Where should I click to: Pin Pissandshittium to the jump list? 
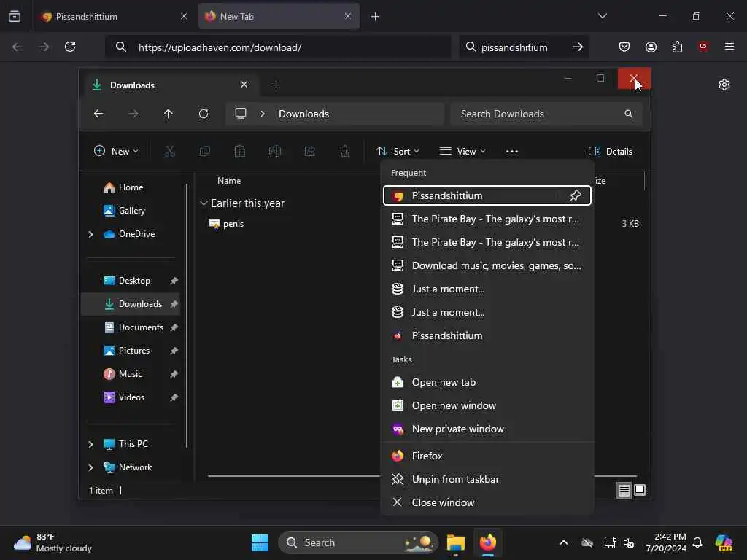[575, 195]
